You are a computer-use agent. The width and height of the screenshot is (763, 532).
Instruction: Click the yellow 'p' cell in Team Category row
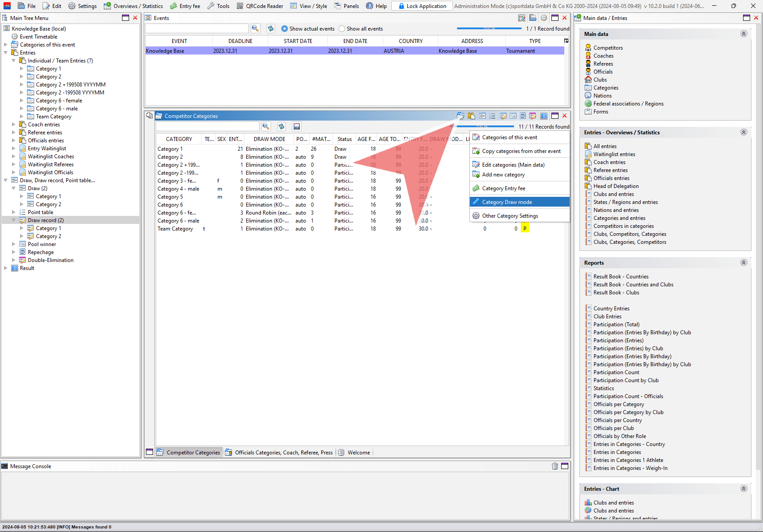click(525, 229)
